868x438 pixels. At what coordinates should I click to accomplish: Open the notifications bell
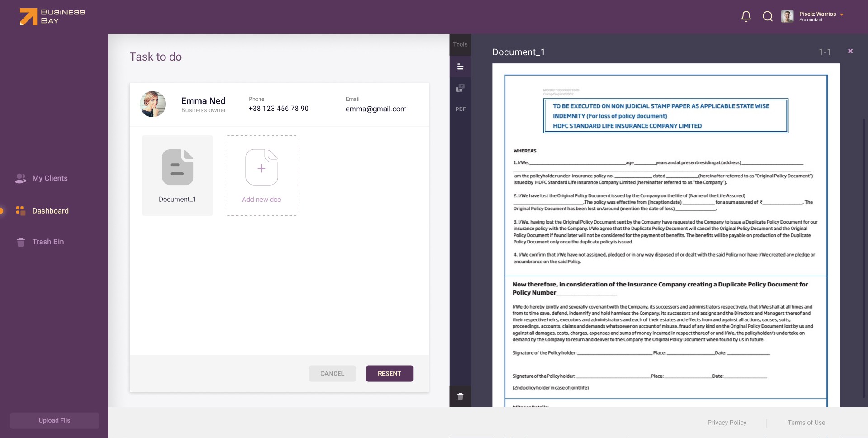tap(746, 17)
